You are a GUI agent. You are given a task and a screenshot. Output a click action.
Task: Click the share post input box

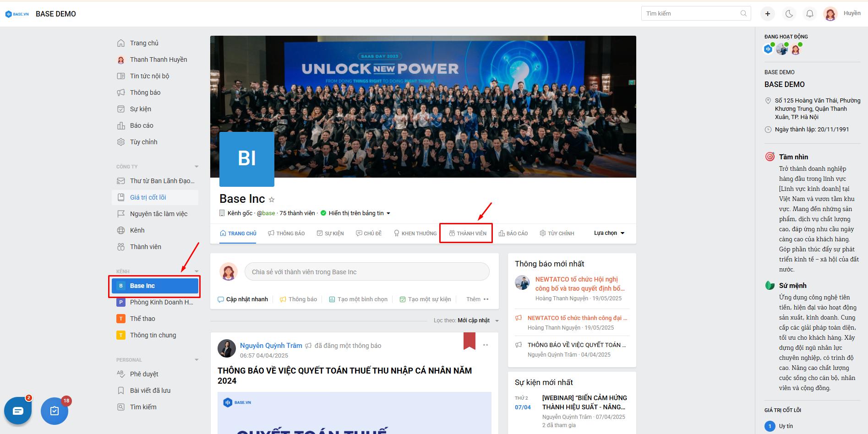(367, 271)
